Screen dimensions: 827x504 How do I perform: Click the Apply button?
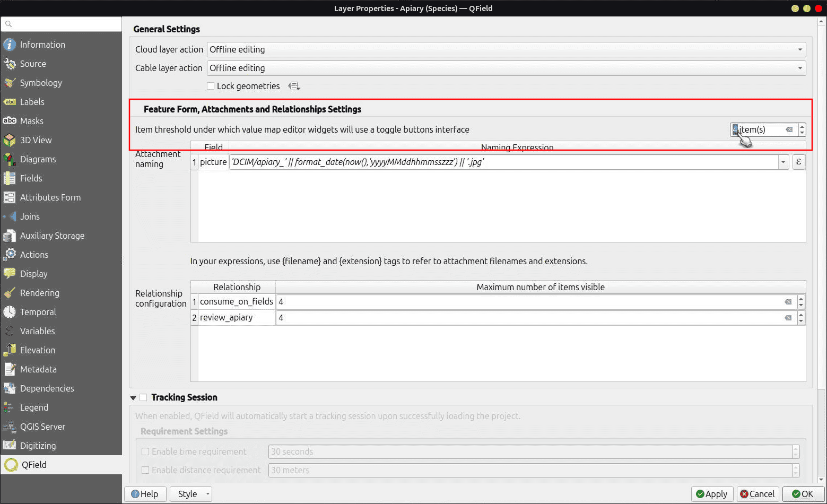(712, 494)
